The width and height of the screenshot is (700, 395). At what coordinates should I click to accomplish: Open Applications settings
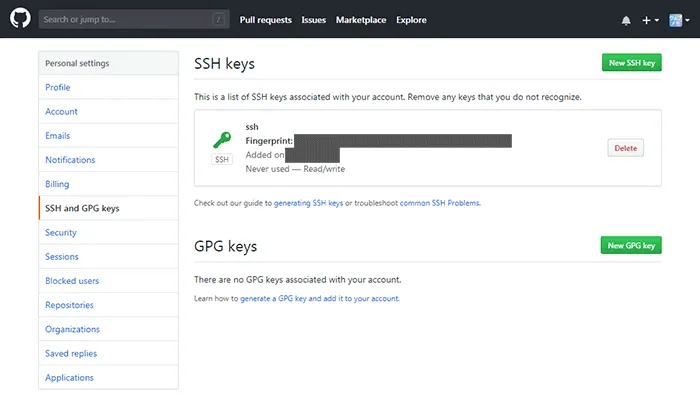pos(108,377)
